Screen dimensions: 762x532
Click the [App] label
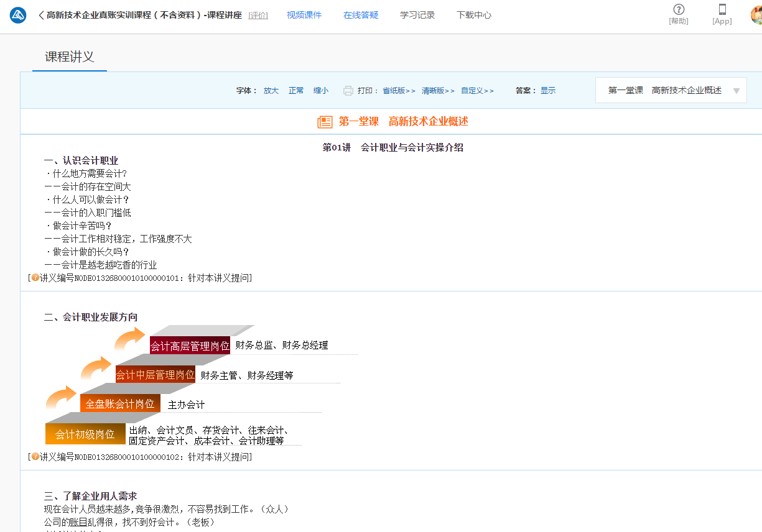click(x=722, y=21)
